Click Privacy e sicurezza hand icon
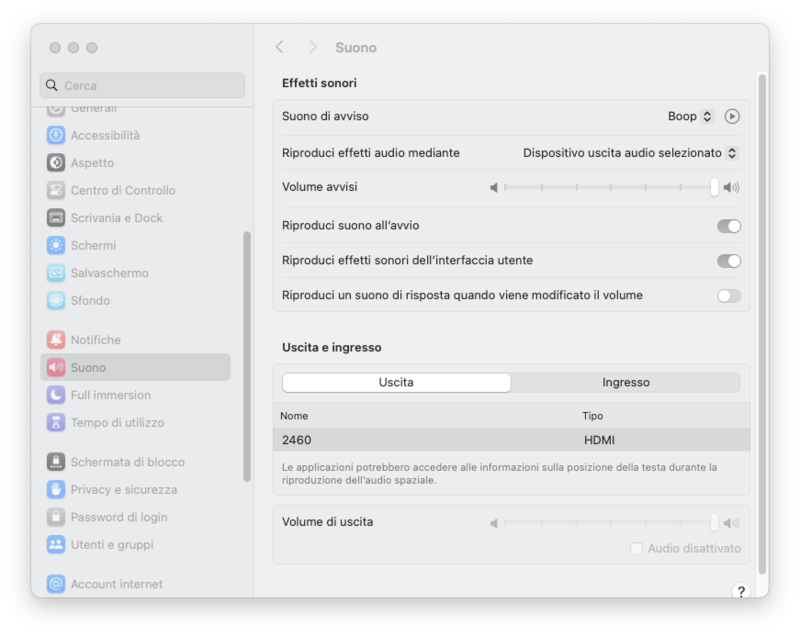 tap(56, 489)
